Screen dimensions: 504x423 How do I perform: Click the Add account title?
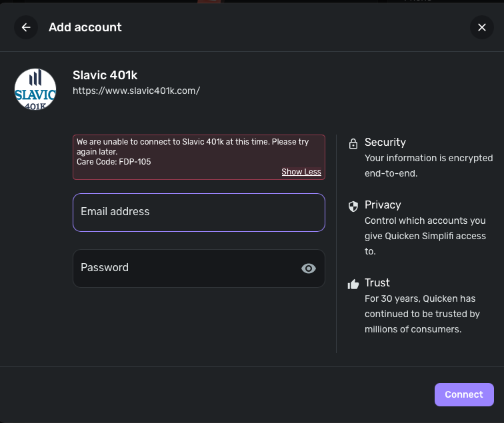(85, 27)
